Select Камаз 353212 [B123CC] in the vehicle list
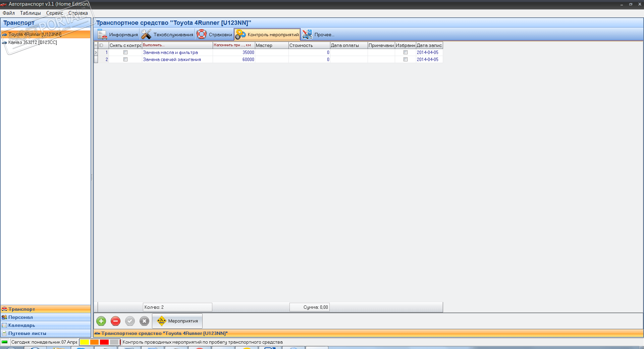Viewport: 644px width, 349px height. click(x=33, y=42)
